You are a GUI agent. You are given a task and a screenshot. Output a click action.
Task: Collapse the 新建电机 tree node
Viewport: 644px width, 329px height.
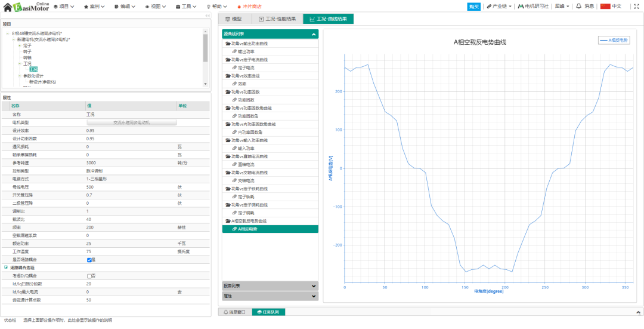14,39
